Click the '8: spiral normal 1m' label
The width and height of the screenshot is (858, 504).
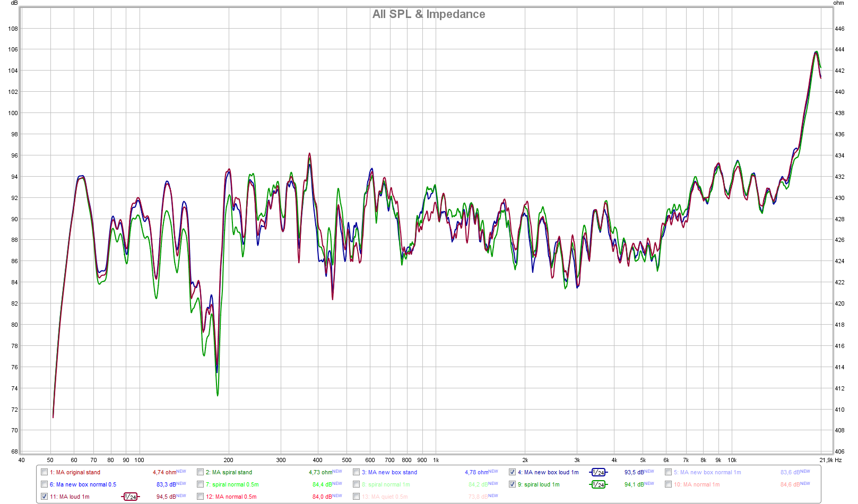[x=386, y=484]
